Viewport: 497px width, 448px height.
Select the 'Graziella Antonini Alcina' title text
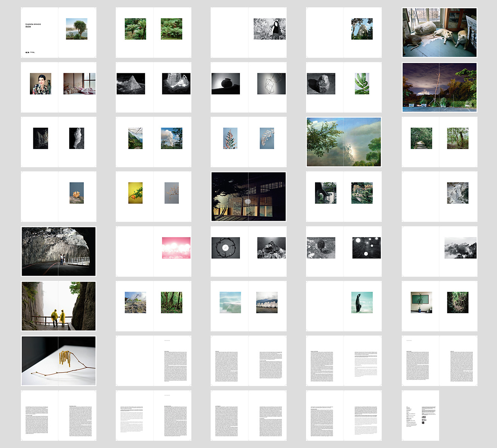tap(33, 25)
